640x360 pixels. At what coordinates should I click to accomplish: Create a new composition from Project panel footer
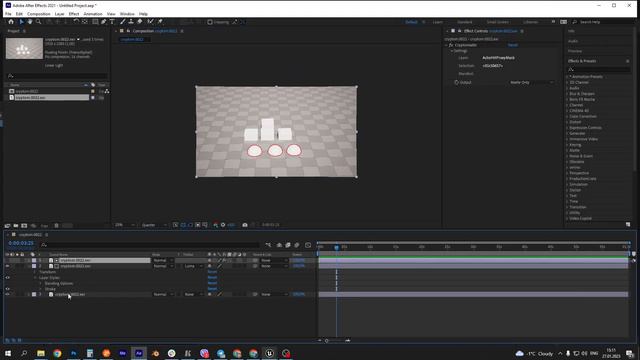24,225
